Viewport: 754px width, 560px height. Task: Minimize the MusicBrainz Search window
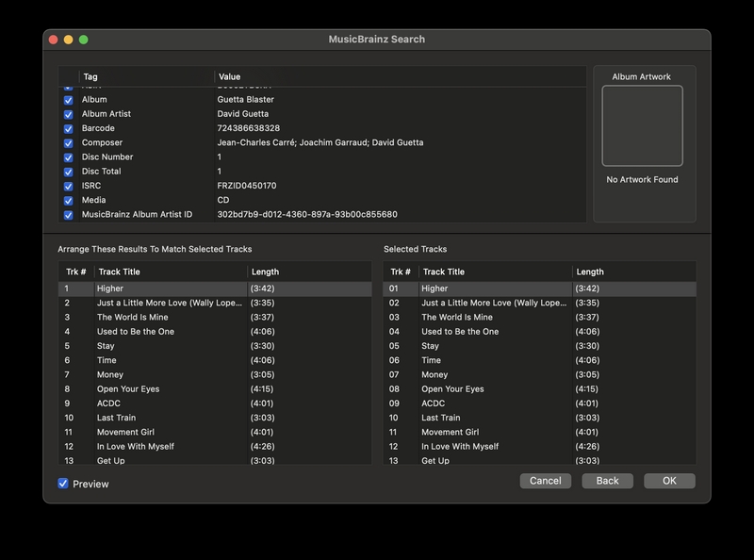click(68, 40)
